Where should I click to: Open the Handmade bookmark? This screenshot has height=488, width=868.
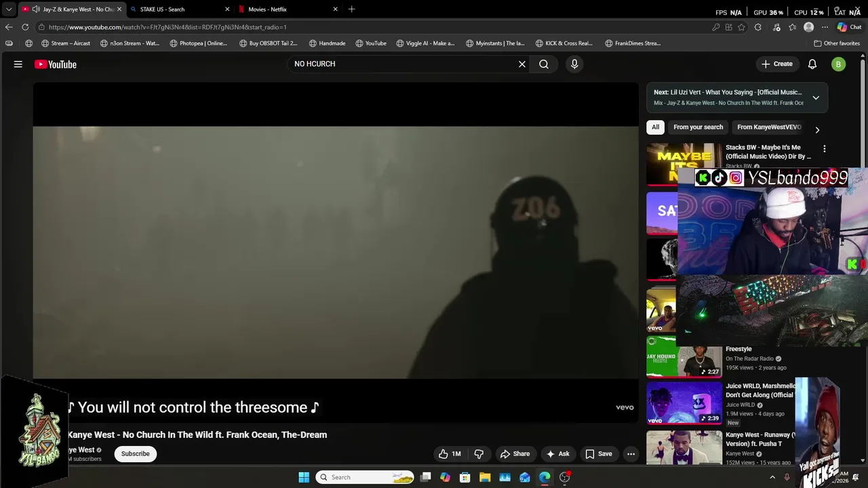click(328, 43)
